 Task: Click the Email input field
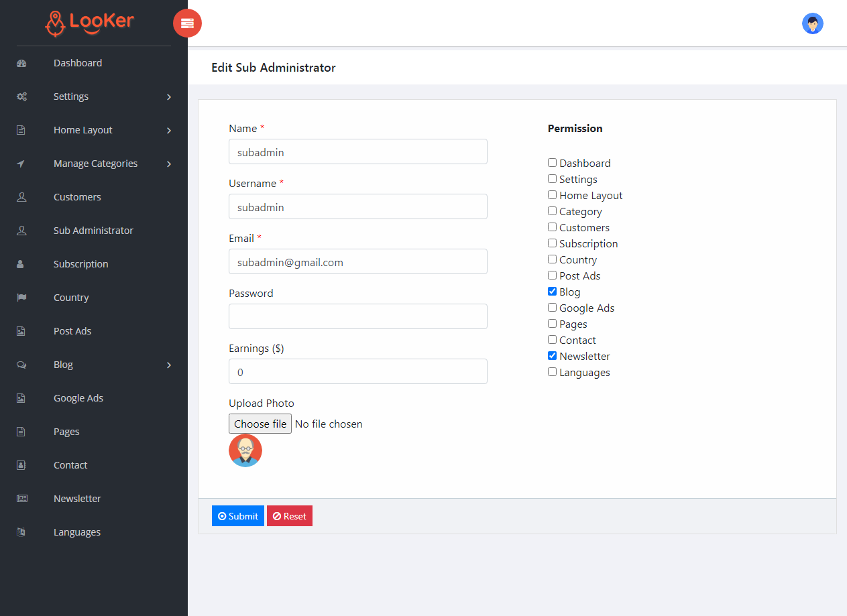(358, 261)
